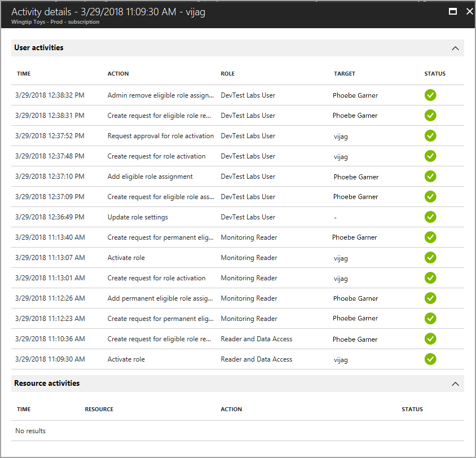Click status check for Add permanent eligible role row
Image resolution: width=476 pixels, height=458 pixels.
click(x=430, y=298)
